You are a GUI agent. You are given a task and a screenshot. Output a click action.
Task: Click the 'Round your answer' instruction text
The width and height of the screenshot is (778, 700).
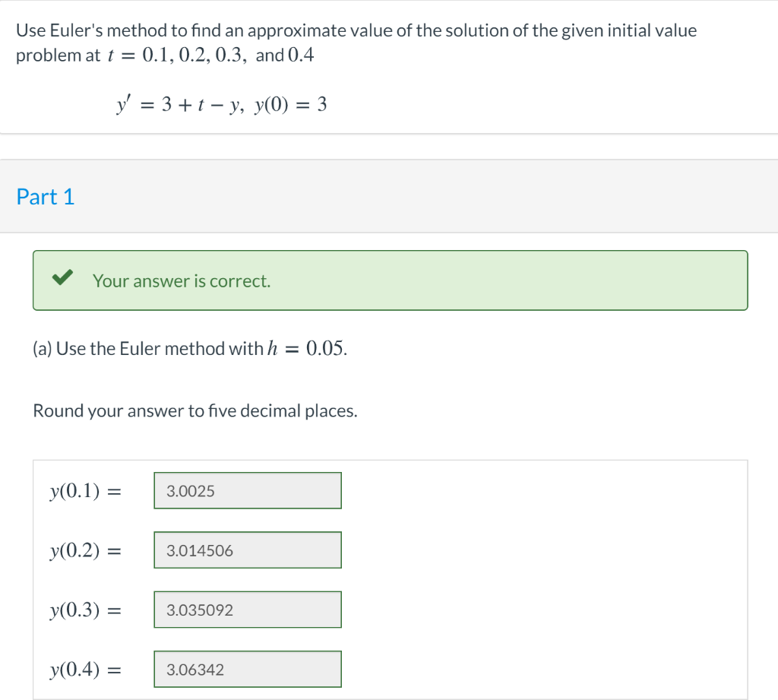click(195, 411)
